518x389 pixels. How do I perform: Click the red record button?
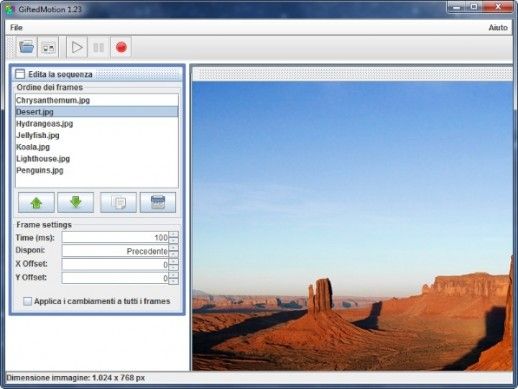click(121, 47)
